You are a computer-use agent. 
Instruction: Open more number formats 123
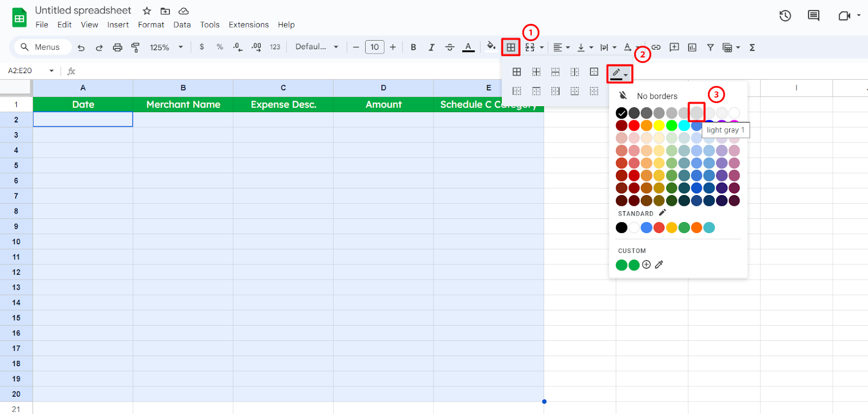pyautogui.click(x=275, y=47)
